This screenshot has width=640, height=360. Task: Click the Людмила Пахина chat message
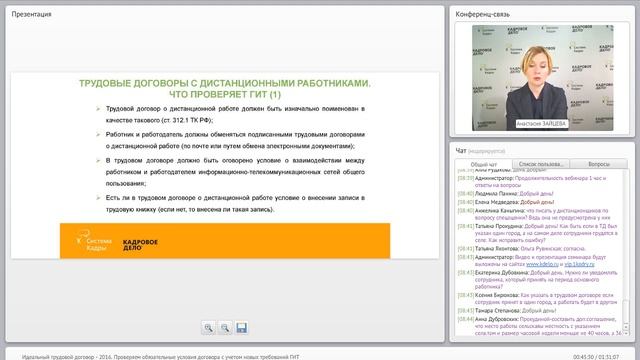click(505, 194)
